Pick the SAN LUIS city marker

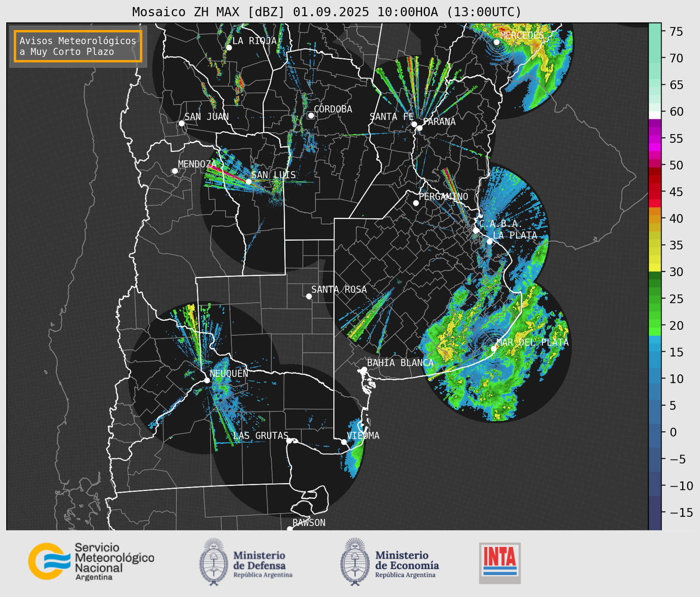tap(249, 182)
